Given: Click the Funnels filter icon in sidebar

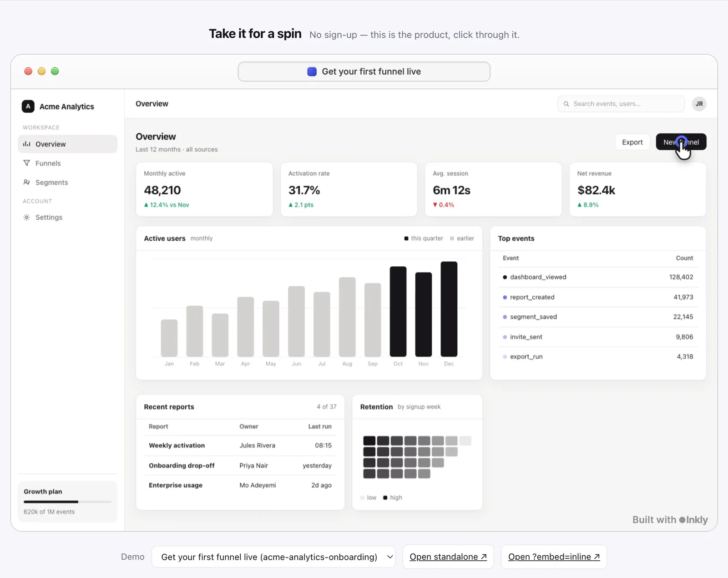Looking at the screenshot, I should tap(27, 163).
